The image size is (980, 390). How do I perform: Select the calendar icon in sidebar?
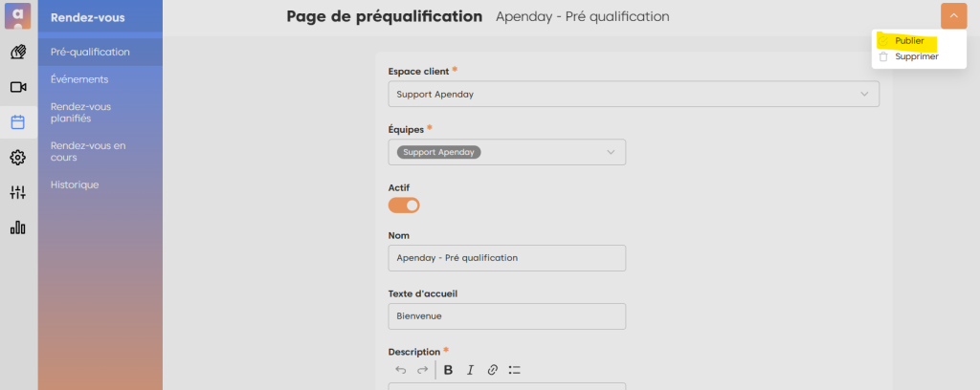pos(18,121)
